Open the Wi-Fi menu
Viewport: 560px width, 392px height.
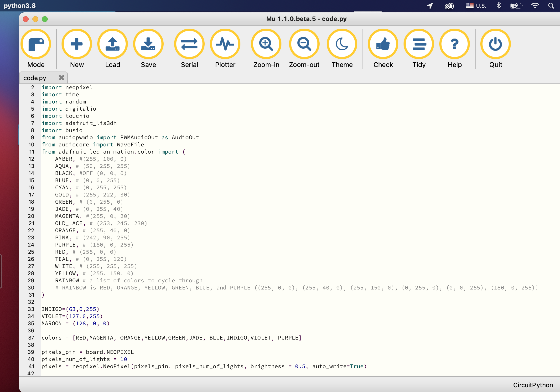point(535,6)
